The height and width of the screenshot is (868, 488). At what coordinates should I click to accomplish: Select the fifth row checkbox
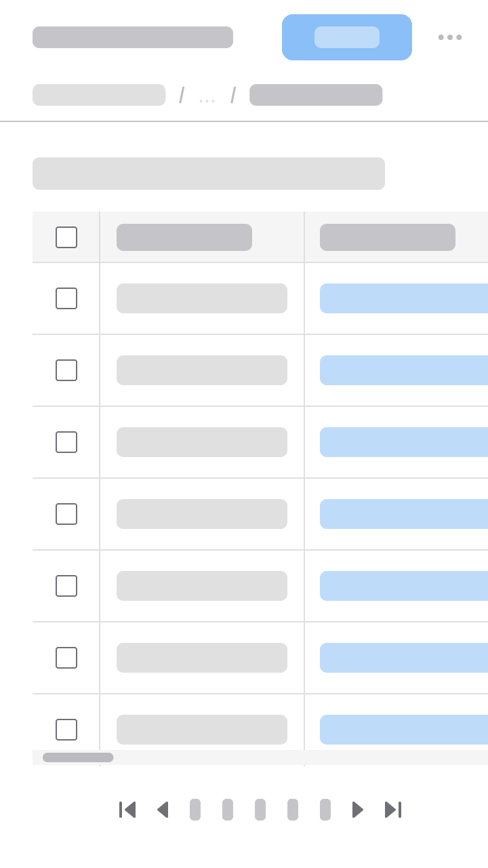coord(66,586)
